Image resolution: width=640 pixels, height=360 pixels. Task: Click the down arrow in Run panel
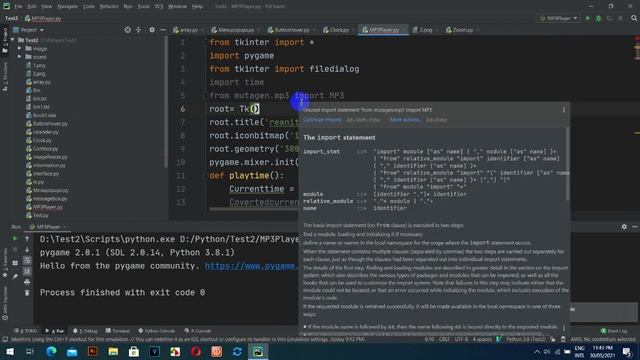[27, 249]
